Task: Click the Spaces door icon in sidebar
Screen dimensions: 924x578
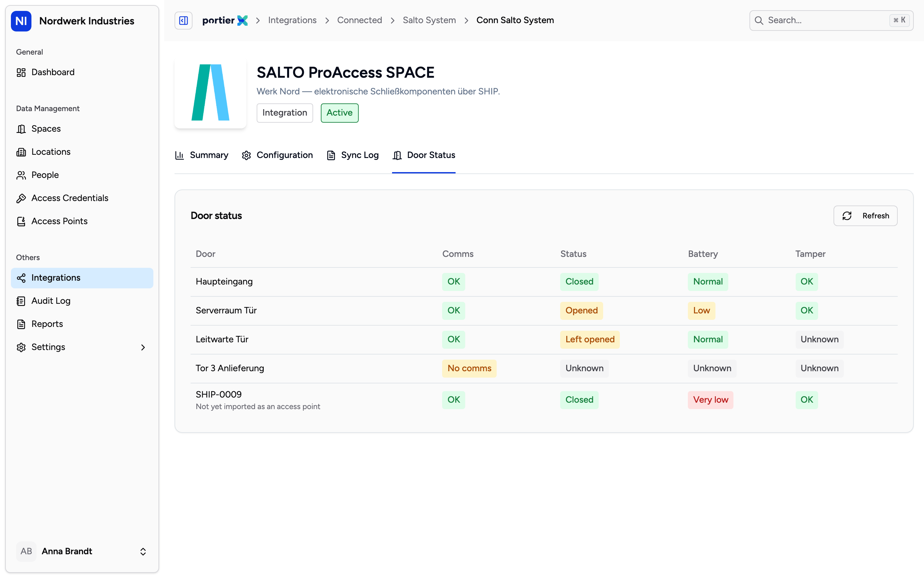Action: point(21,129)
